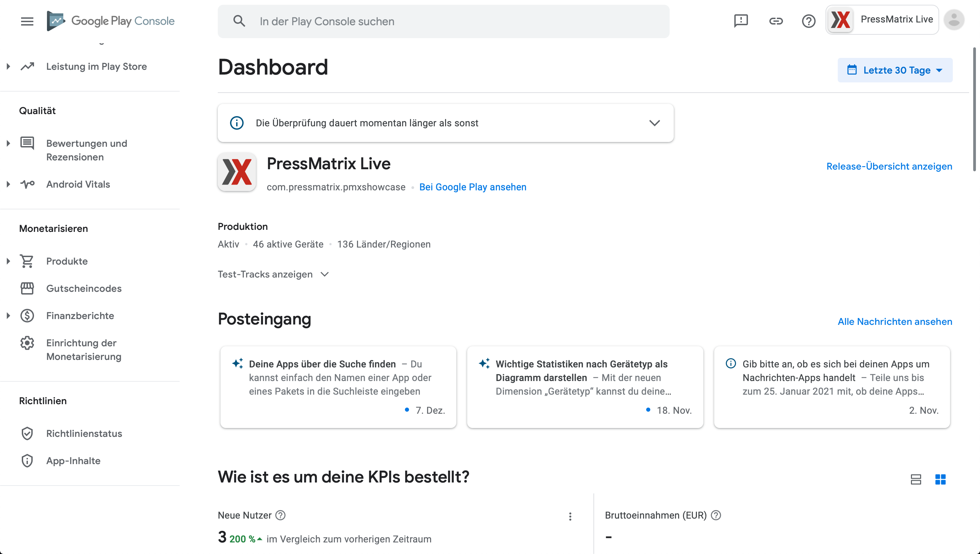Open Produkte menu item

coord(67,261)
